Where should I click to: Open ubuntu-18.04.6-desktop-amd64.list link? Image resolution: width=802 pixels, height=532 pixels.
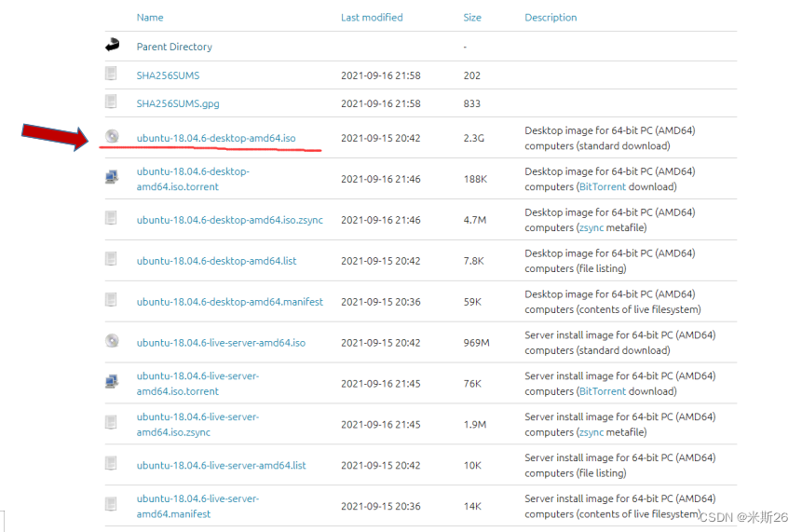(216, 261)
